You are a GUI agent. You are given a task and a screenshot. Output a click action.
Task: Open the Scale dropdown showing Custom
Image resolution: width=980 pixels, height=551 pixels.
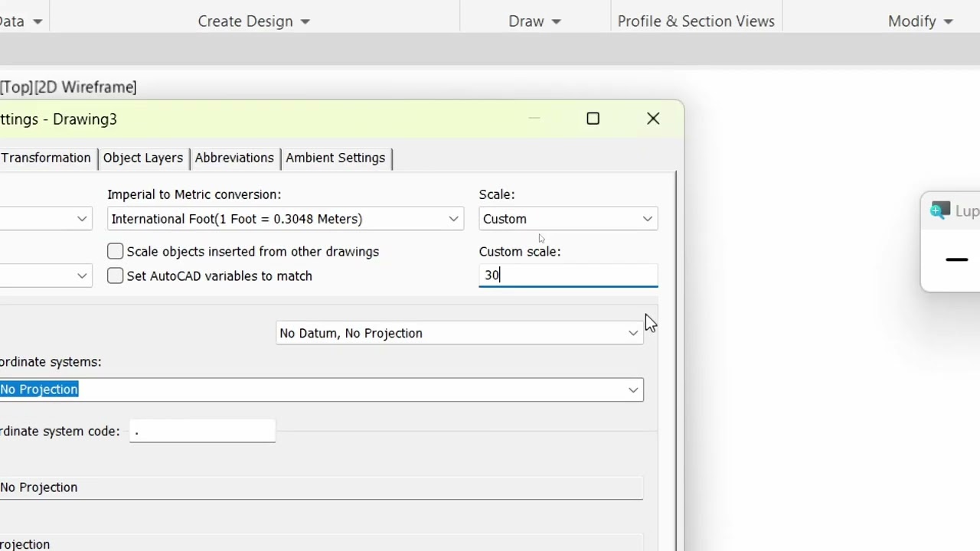tap(568, 219)
